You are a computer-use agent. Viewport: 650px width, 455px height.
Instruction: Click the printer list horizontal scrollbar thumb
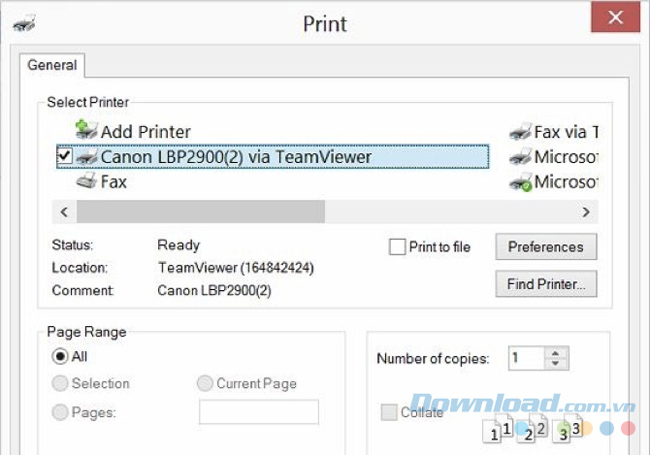201,212
